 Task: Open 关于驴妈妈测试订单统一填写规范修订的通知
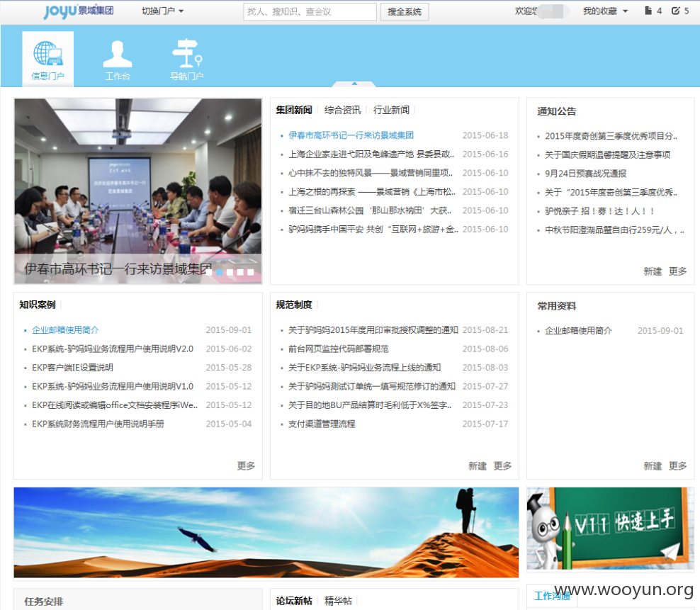click(x=372, y=386)
